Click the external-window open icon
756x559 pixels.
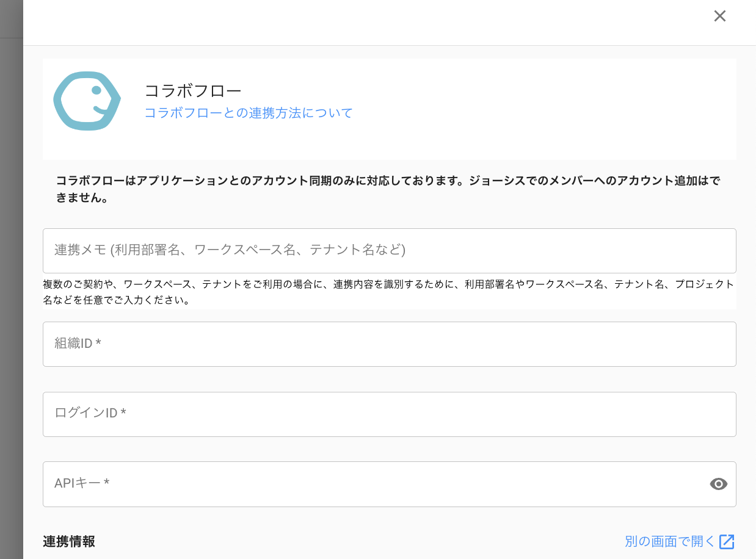[727, 541]
